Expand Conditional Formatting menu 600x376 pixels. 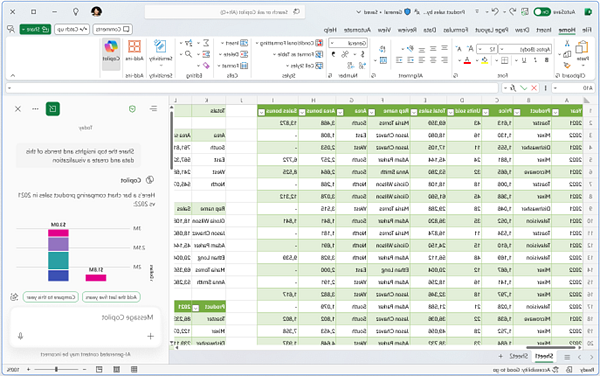coord(290,43)
